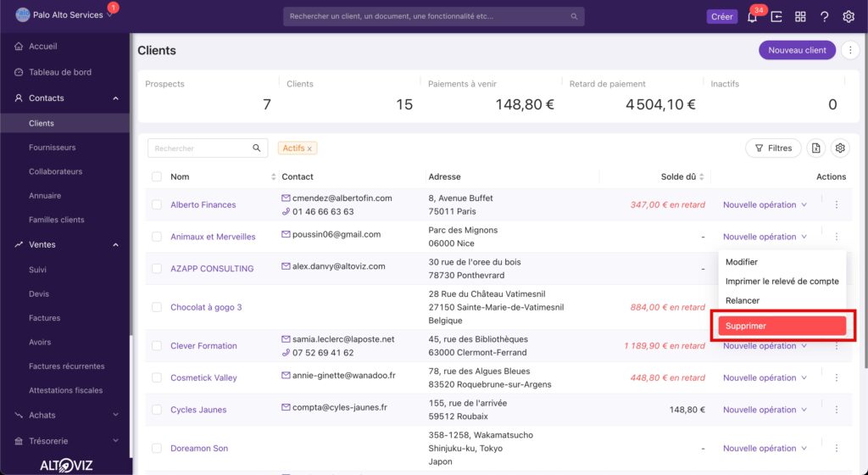
Task: Open three-dot actions for Animaux et Merveilles
Action: [837, 237]
